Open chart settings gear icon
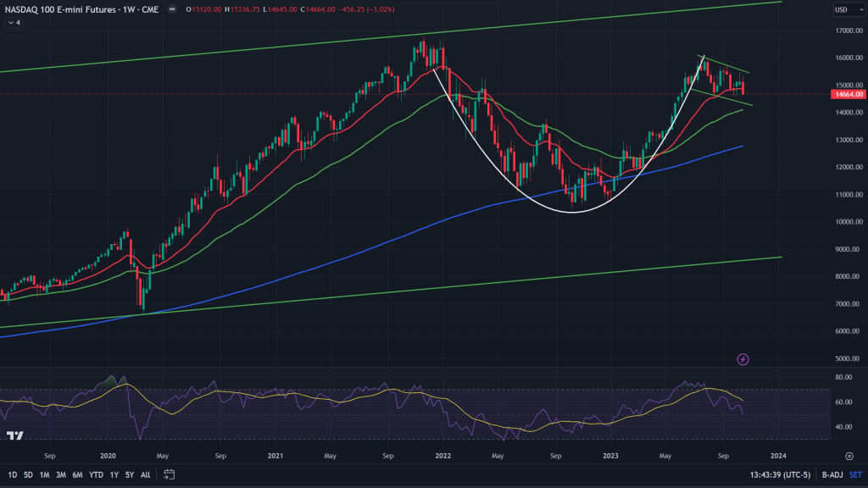 click(849, 455)
